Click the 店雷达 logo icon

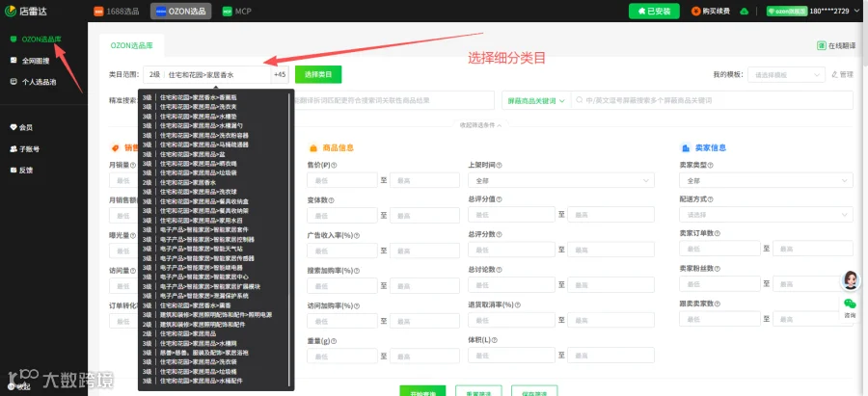pos(11,11)
